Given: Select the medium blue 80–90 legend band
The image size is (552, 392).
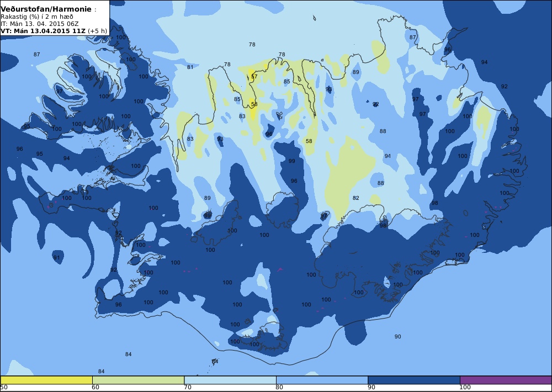Looking at the screenshot, I should pyautogui.click(x=322, y=380).
